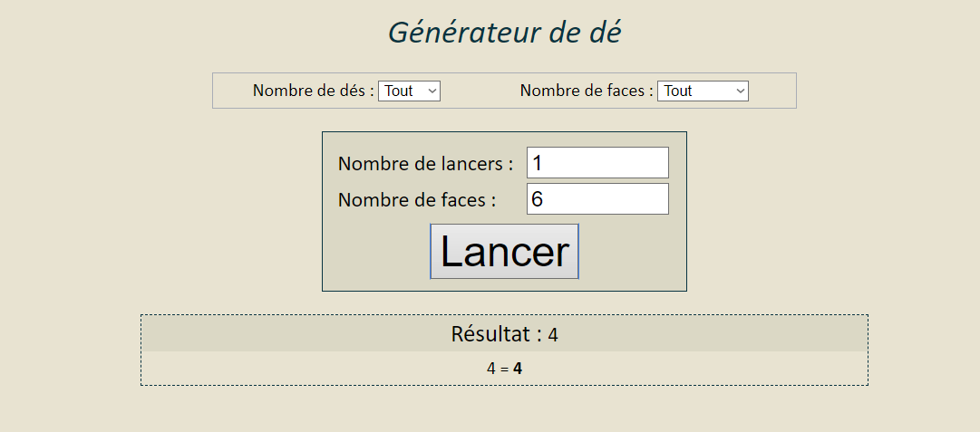The width and height of the screenshot is (980, 432).
Task: Click the "Résultat :" heading text
Action: pyautogui.click(x=497, y=334)
